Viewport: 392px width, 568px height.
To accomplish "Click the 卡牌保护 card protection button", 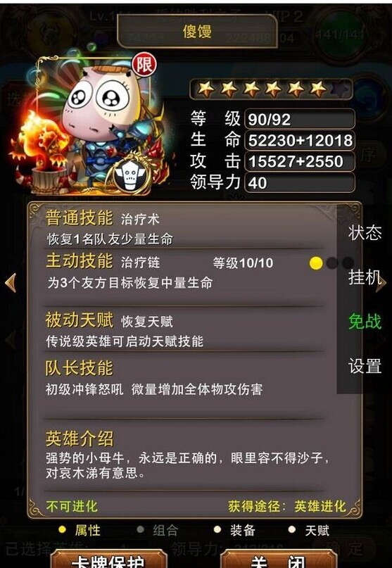I will click(108, 558).
